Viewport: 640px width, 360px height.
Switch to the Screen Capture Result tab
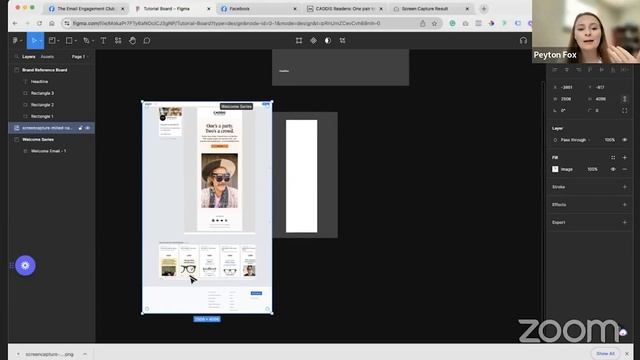[x=431, y=9]
